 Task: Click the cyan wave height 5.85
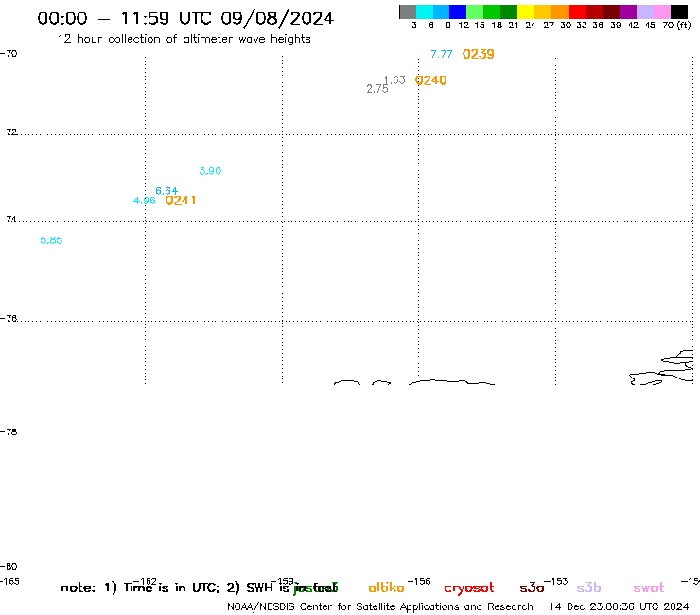[x=51, y=240]
